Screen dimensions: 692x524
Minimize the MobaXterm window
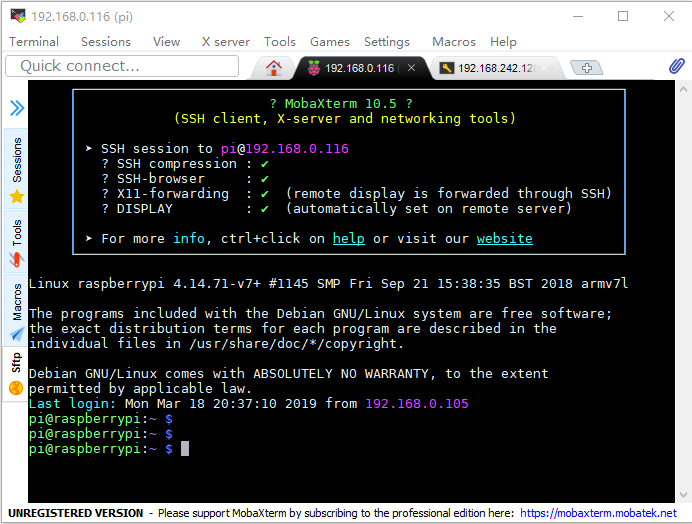click(x=578, y=16)
